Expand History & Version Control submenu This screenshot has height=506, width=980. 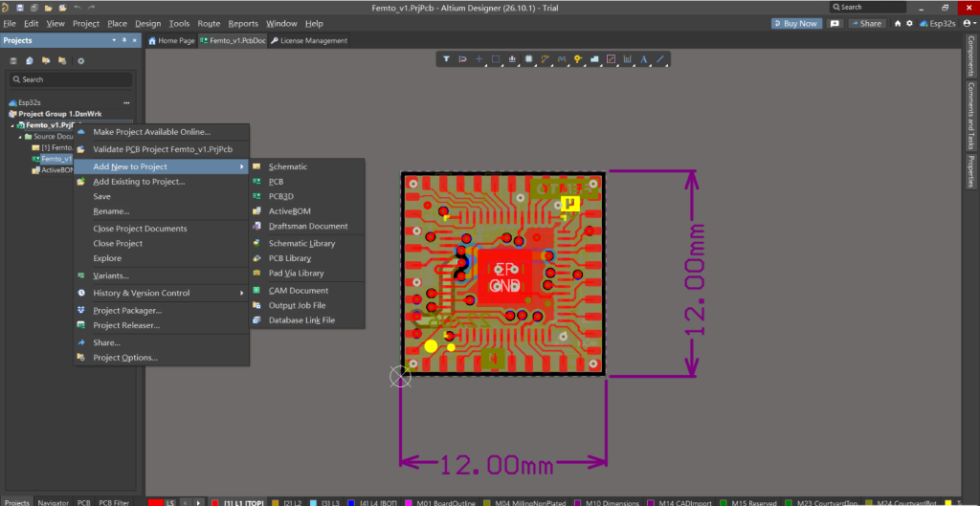[x=161, y=293]
